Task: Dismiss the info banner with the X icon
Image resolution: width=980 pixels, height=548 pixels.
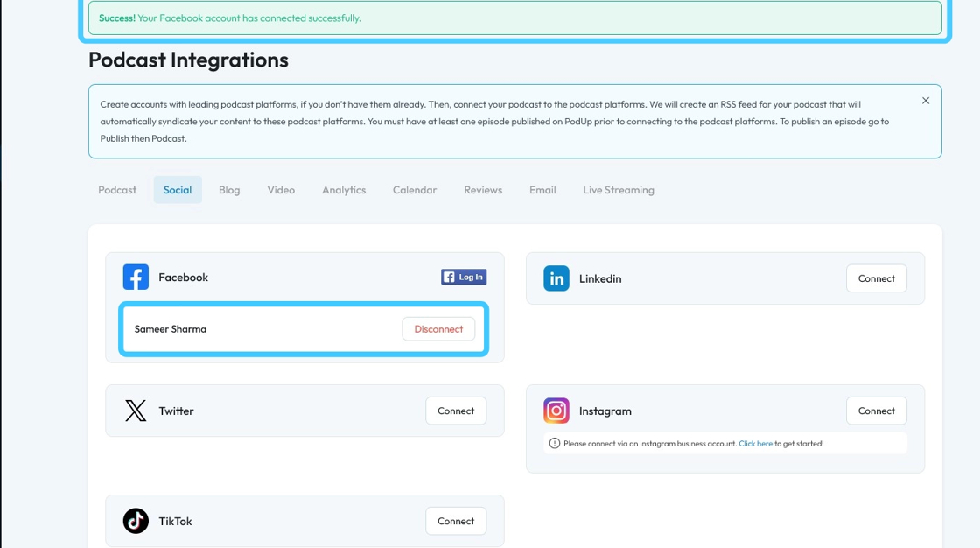Action: pyautogui.click(x=926, y=101)
